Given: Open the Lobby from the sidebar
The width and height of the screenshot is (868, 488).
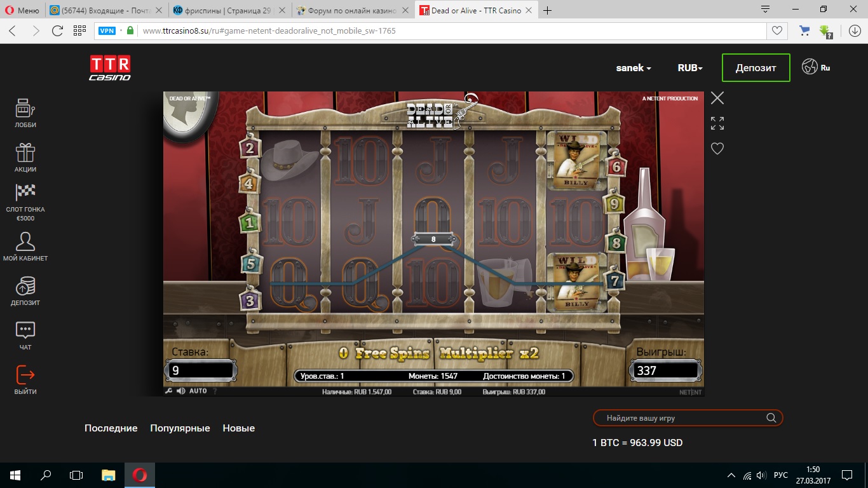Looking at the screenshot, I should (25, 113).
